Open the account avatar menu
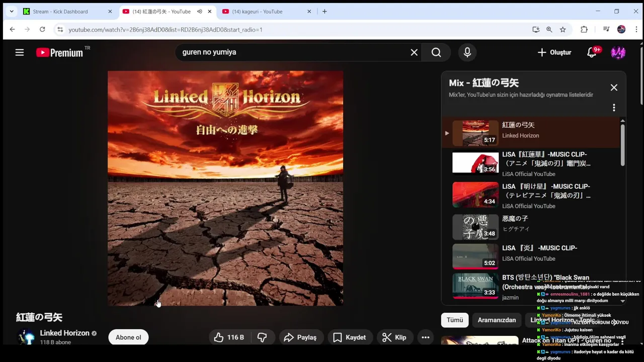This screenshot has height=362, width=644. tap(618, 52)
